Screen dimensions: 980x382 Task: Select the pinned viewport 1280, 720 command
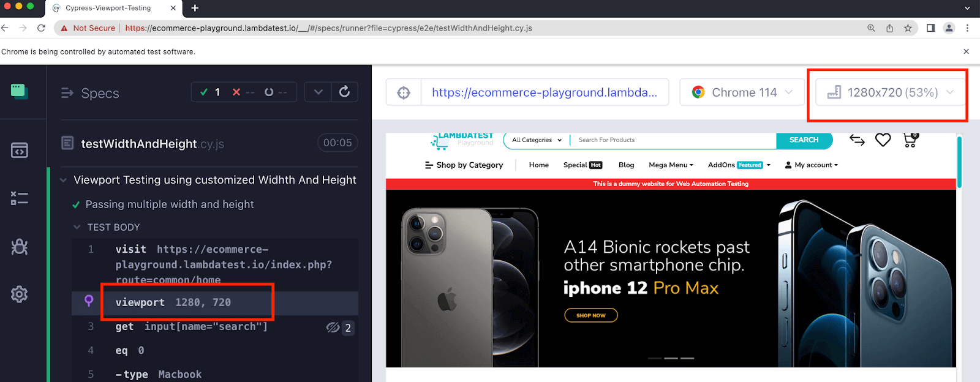[x=215, y=302]
